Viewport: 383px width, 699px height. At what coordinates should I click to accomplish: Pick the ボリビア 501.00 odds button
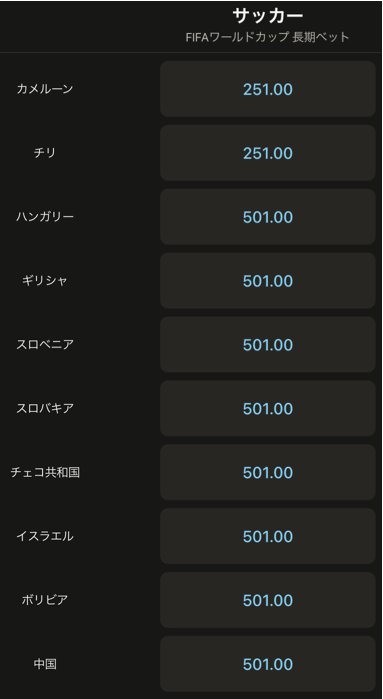pyautogui.click(x=268, y=600)
